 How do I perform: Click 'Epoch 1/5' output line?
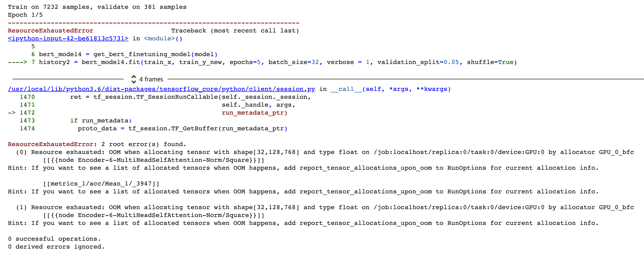coord(25,15)
